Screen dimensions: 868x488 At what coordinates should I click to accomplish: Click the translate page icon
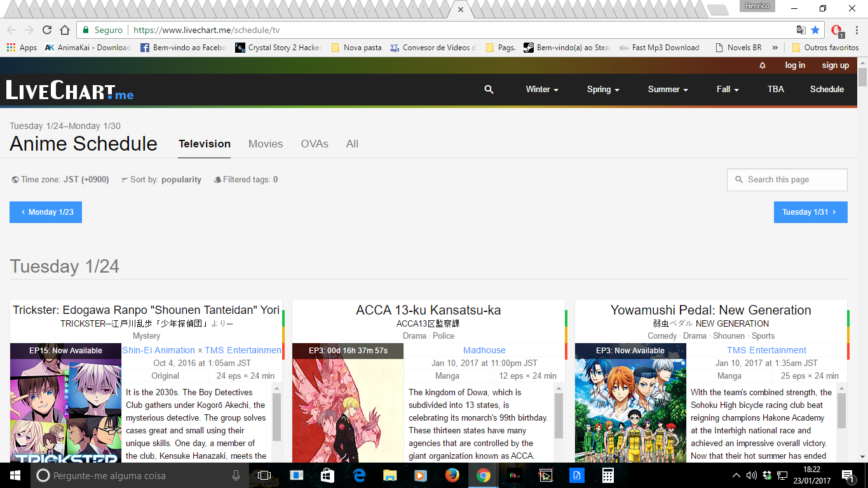pos(801,30)
